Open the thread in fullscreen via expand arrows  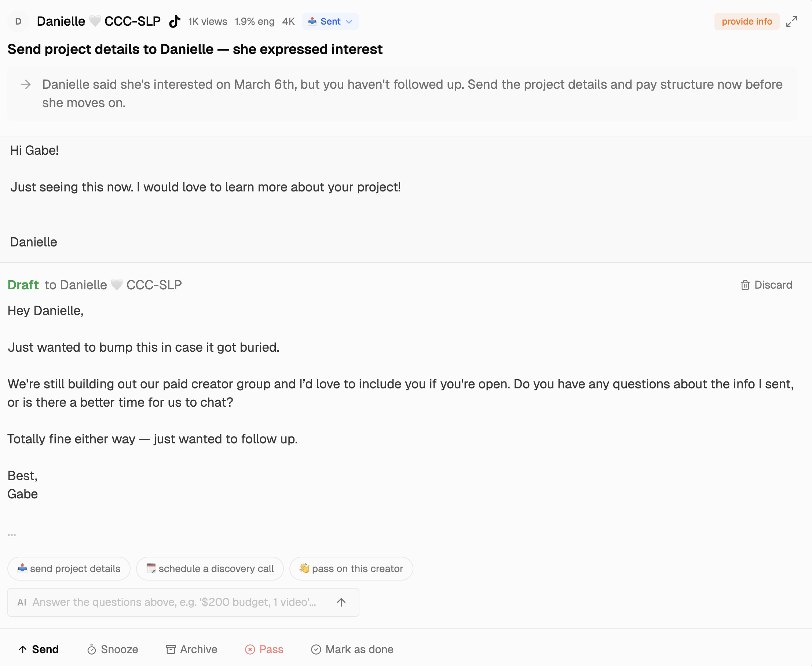(x=791, y=22)
